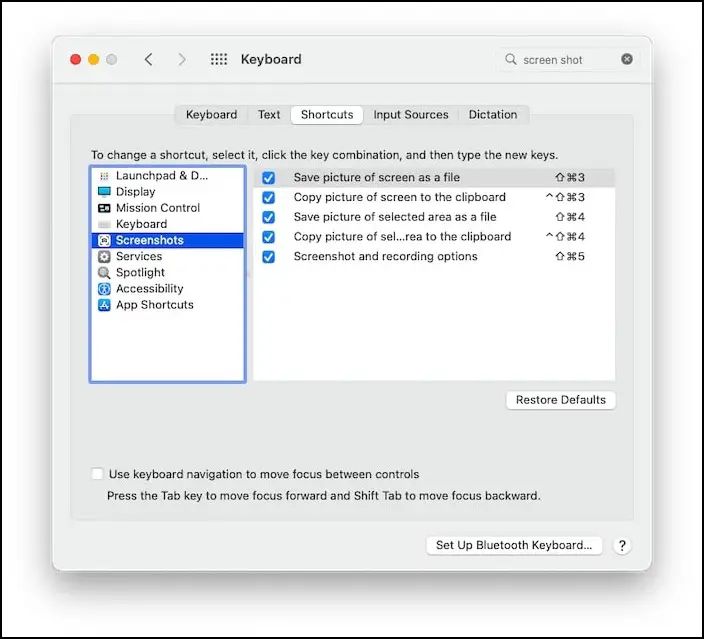Viewport: 704px width, 639px height.
Task: Uncheck Save picture of screen as a file
Action: (268, 178)
